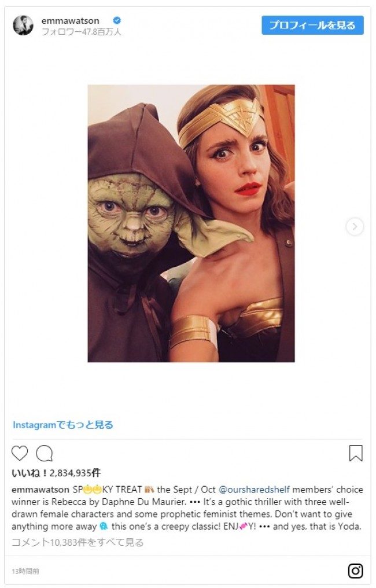This screenshot has height=588, width=376.
Task: Click follower count フォロワー47.8百万人
Action: click(x=82, y=32)
